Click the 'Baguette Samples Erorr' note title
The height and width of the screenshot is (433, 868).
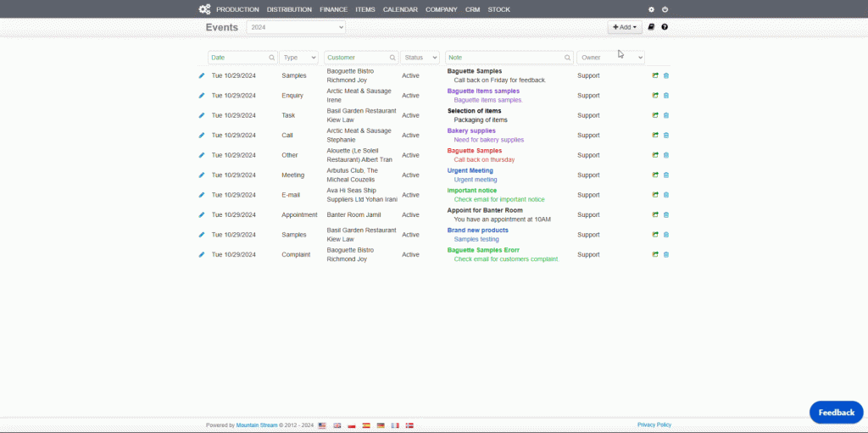pos(483,250)
